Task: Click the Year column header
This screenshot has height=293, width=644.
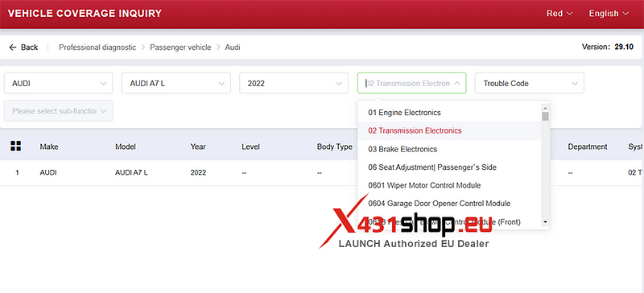Action: (x=198, y=146)
